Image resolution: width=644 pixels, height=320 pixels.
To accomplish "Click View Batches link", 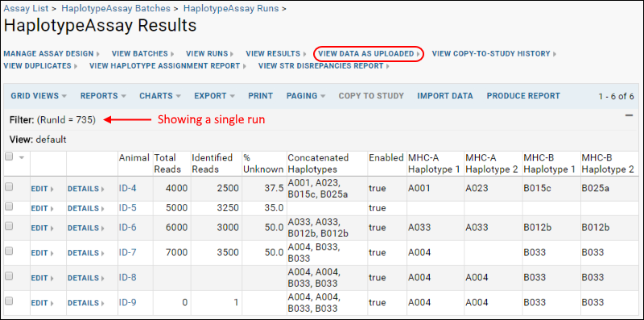I will pos(142,54).
